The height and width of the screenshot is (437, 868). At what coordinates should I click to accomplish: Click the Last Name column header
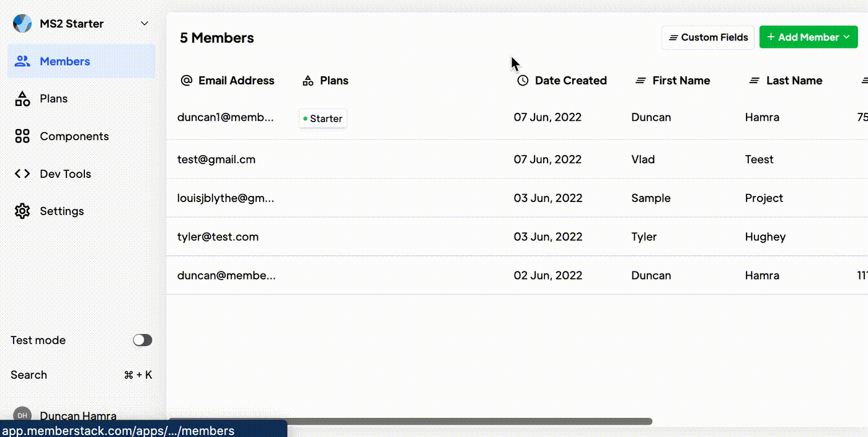click(x=786, y=81)
